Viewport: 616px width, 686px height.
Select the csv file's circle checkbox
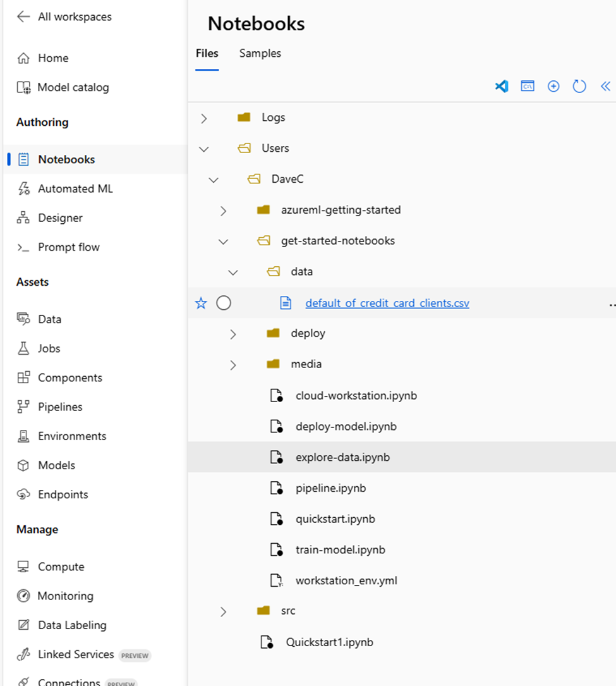224,303
